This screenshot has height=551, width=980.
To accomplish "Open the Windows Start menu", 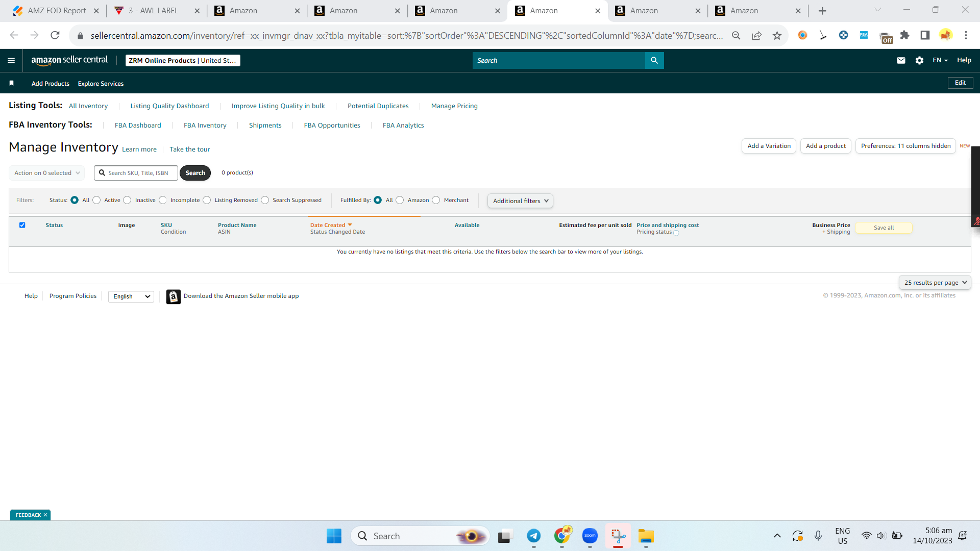I will (x=334, y=536).
